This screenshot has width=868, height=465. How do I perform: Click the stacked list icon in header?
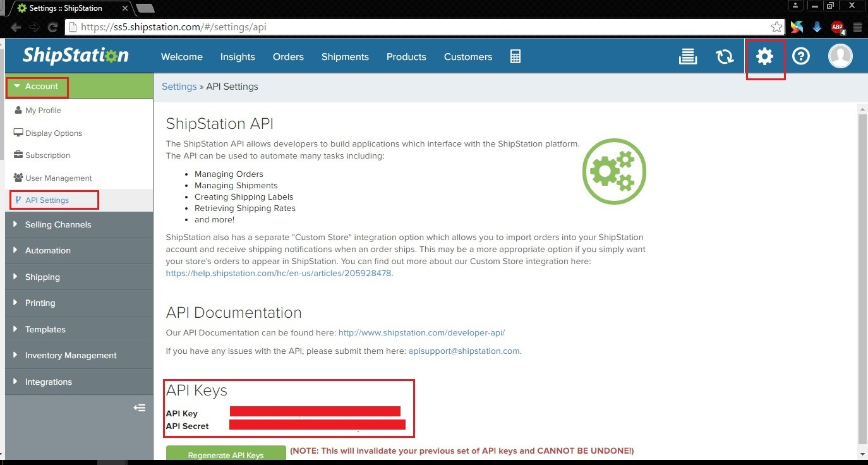687,57
